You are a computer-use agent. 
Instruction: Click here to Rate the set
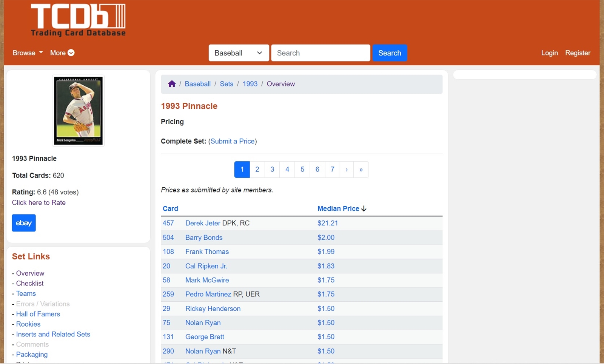coord(39,202)
